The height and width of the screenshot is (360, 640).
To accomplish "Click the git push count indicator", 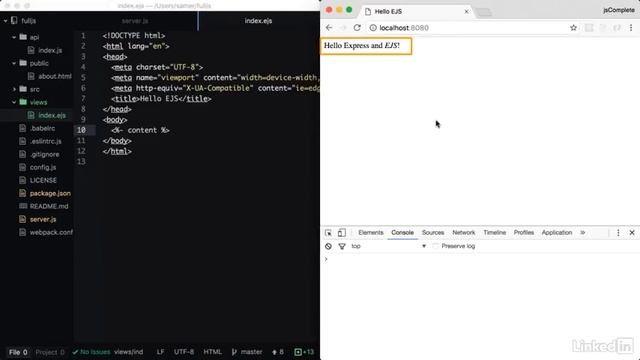I will pyautogui.click(x=278, y=352).
